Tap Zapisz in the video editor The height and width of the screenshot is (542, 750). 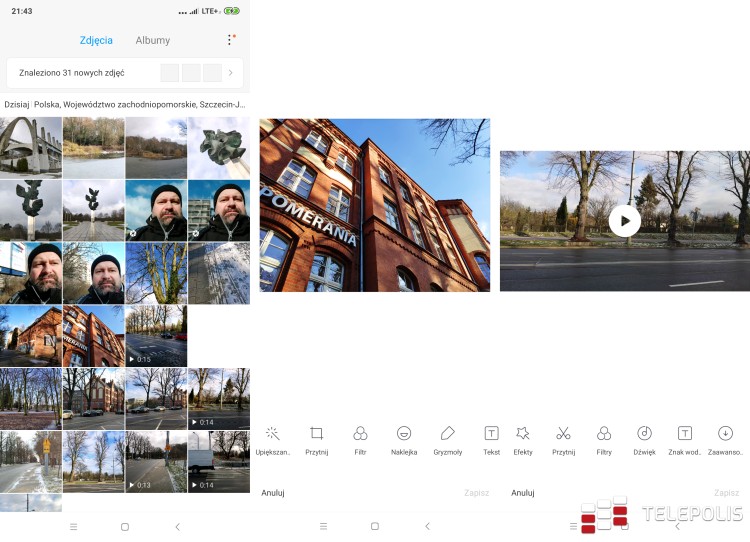coord(726,493)
